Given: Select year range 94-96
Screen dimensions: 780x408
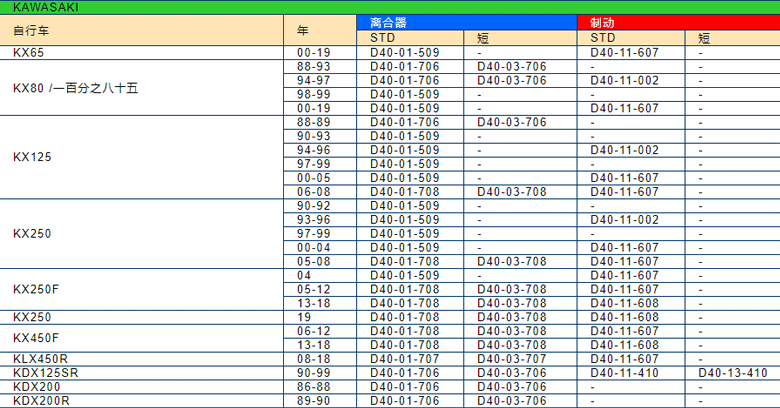Looking at the screenshot, I should [314, 150].
